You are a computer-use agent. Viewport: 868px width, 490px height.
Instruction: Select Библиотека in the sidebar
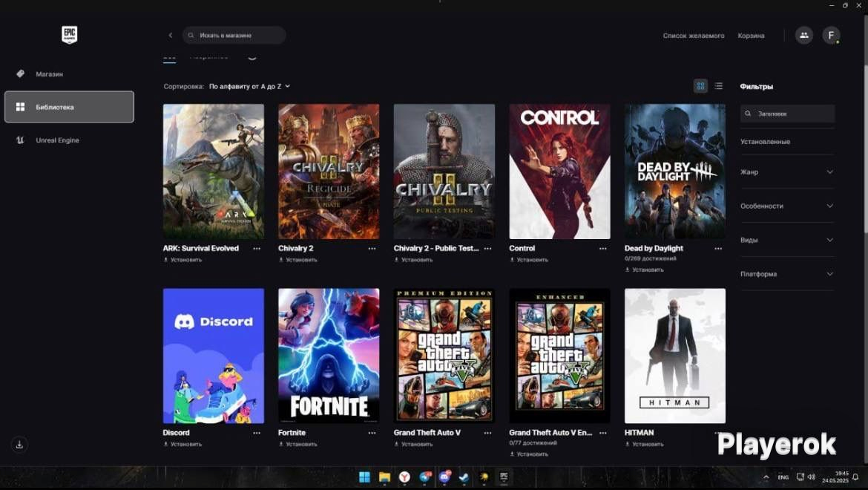[69, 107]
